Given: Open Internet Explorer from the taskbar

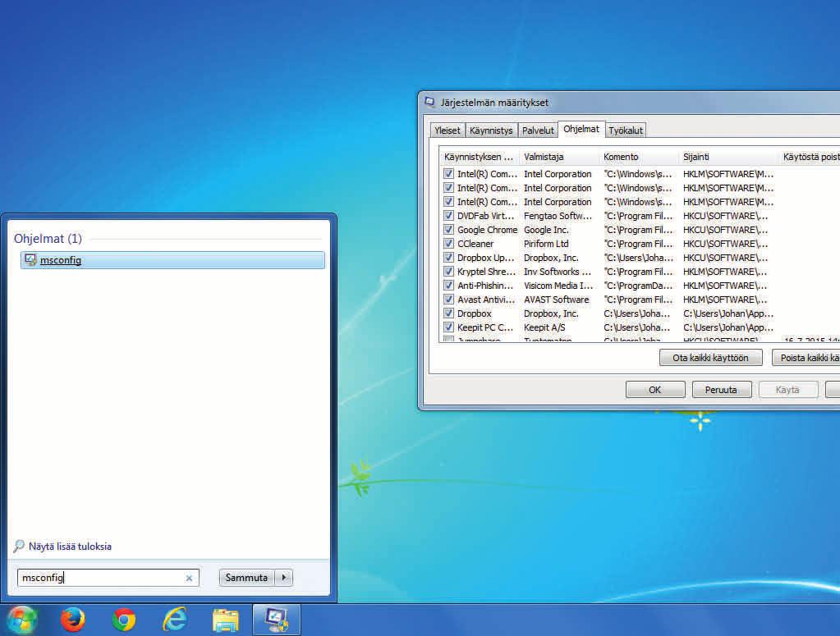Looking at the screenshot, I should [175, 620].
